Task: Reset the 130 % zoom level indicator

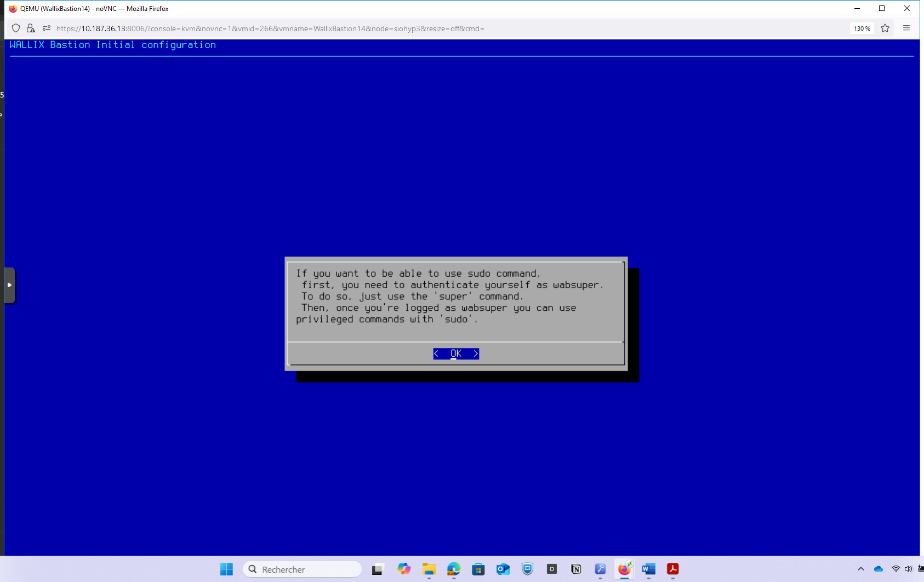Action: 862,28
